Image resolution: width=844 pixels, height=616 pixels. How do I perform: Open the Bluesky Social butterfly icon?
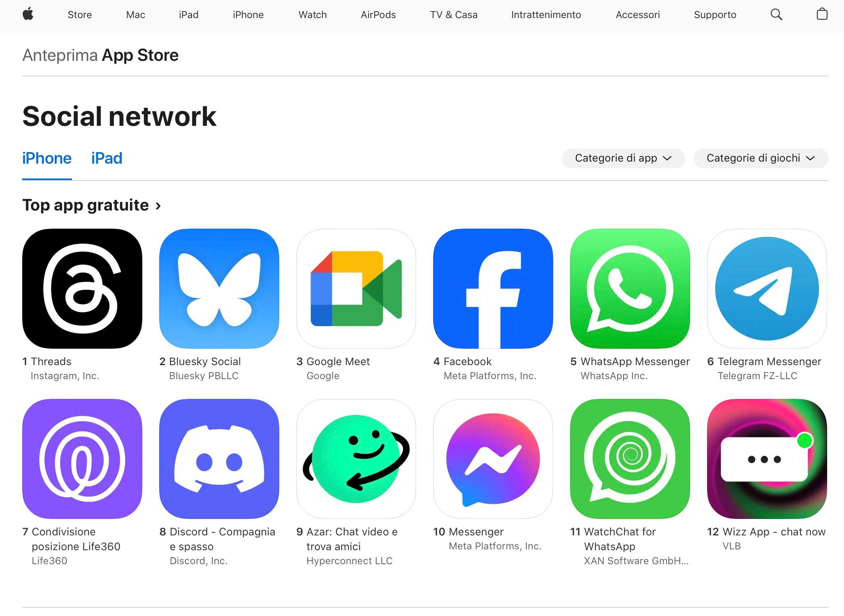(219, 289)
